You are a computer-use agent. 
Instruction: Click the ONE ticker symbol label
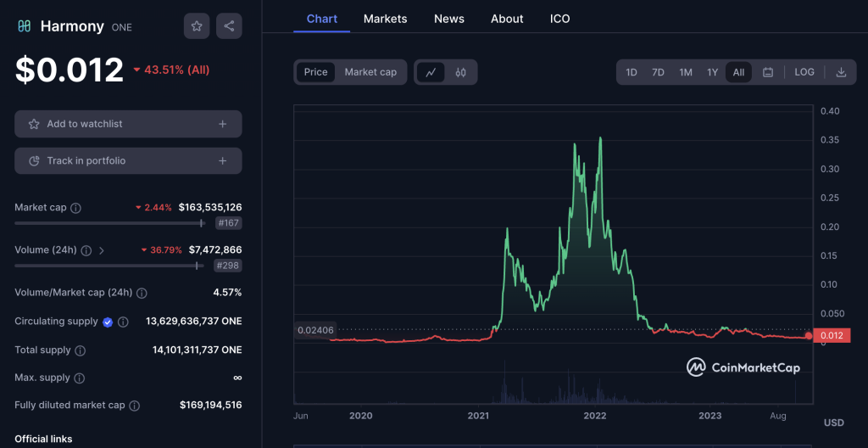click(x=122, y=27)
